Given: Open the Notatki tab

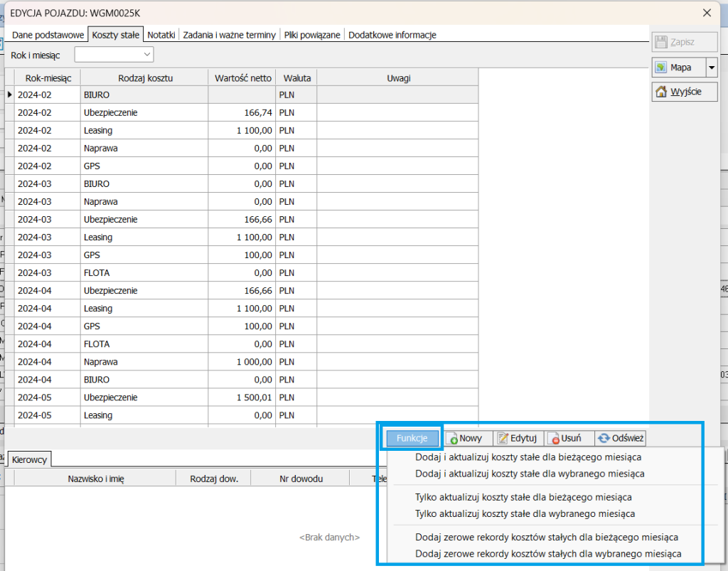Looking at the screenshot, I should (x=161, y=35).
